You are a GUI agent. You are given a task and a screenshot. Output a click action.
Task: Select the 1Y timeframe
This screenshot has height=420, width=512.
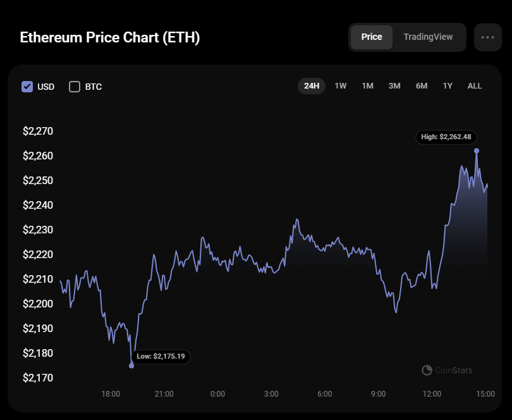pos(448,86)
